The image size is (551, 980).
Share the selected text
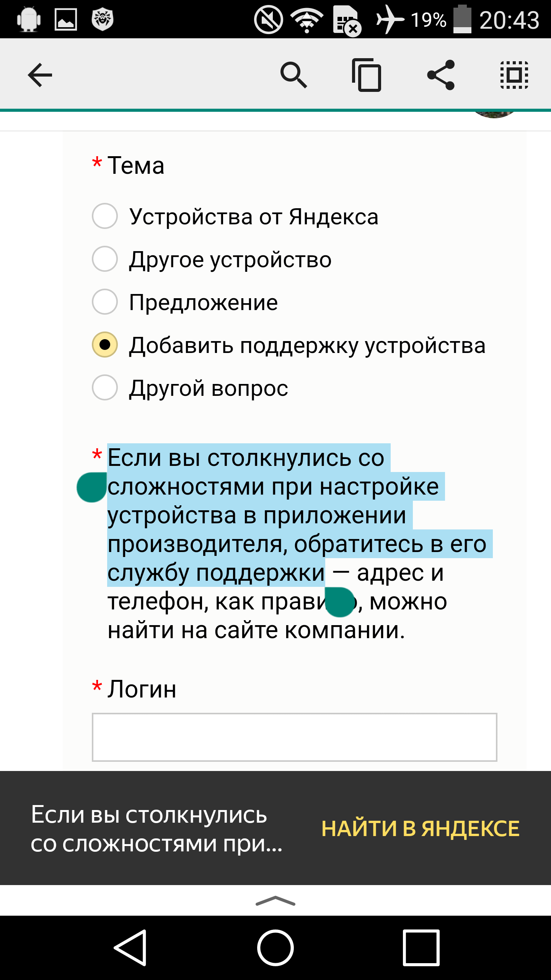[441, 75]
